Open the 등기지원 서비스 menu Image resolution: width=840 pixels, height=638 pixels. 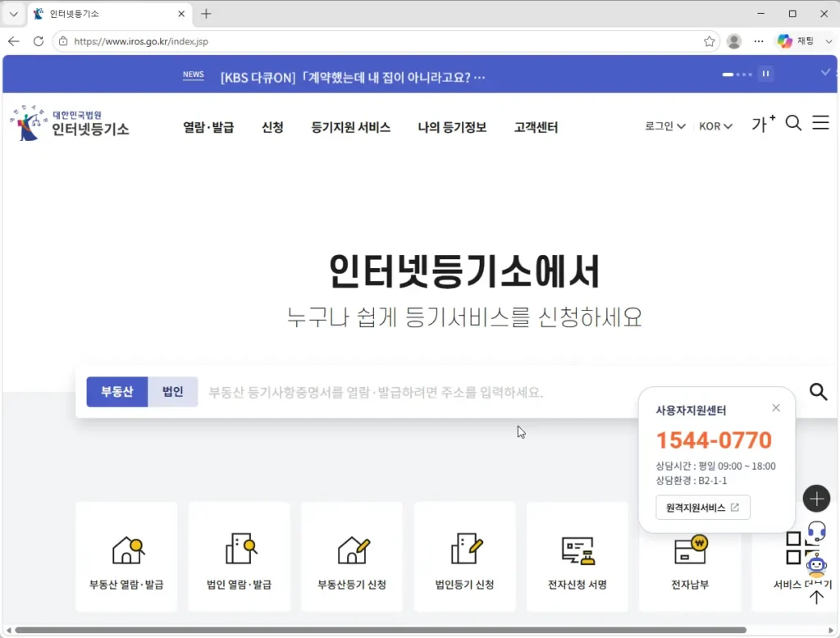(x=351, y=127)
